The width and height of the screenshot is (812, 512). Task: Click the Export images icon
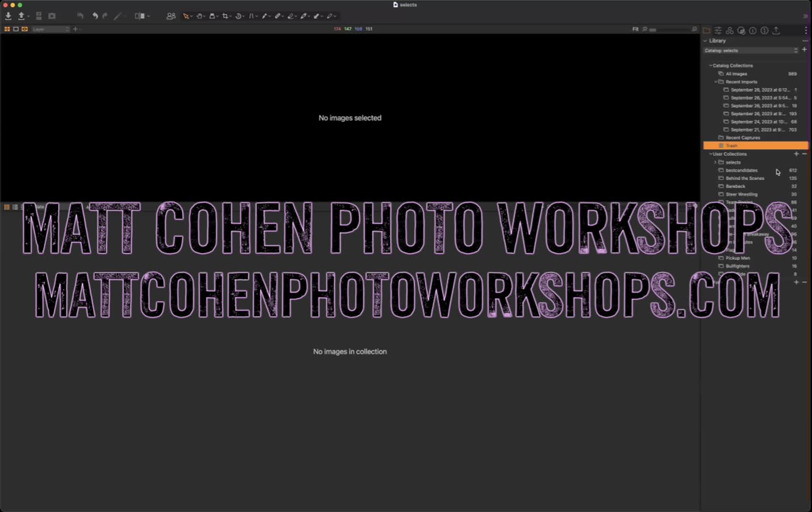click(21, 16)
